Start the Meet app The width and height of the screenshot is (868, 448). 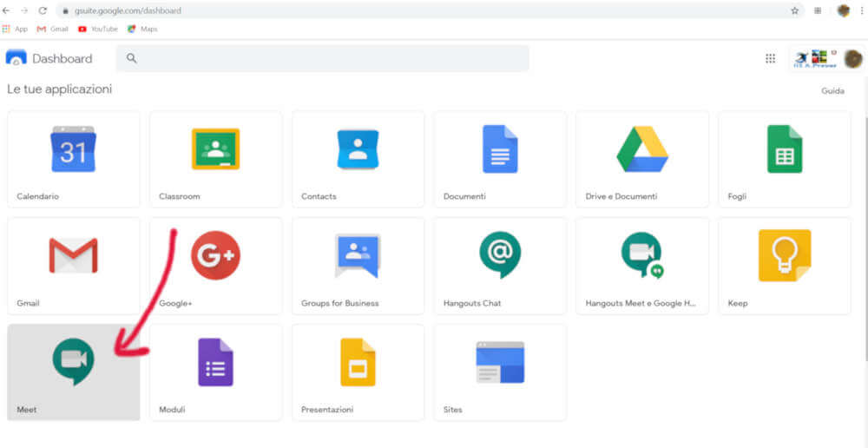click(x=73, y=363)
